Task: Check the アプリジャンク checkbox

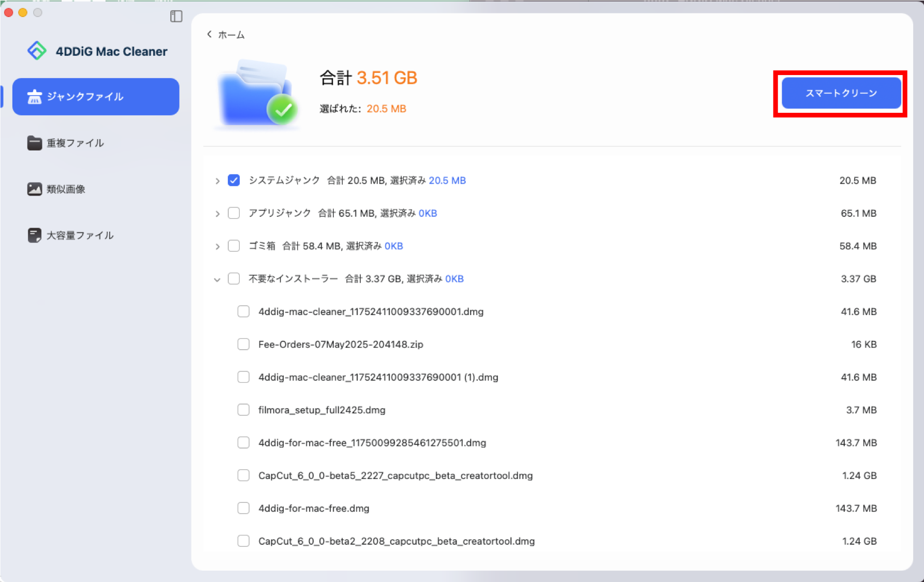Action: (x=234, y=213)
